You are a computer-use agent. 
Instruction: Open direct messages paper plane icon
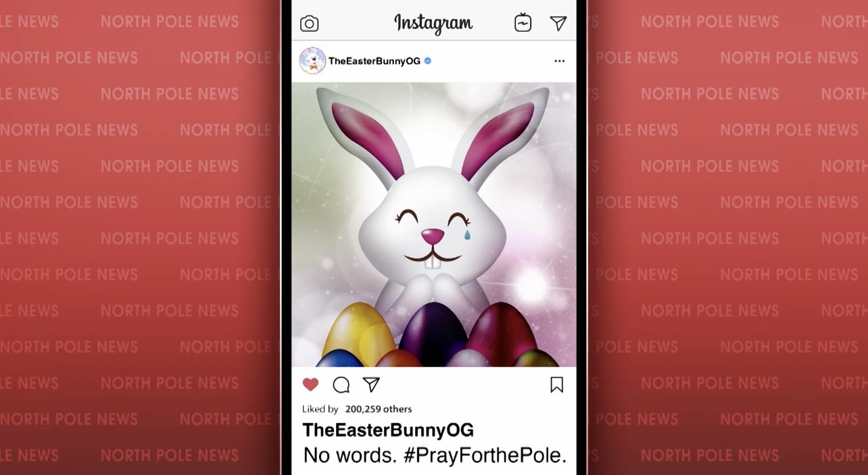[x=558, y=24]
